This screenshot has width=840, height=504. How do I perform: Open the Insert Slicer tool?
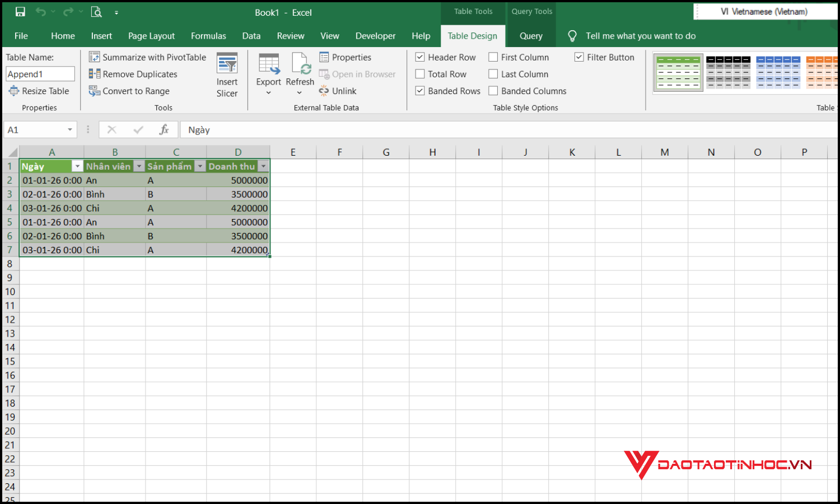coord(227,73)
